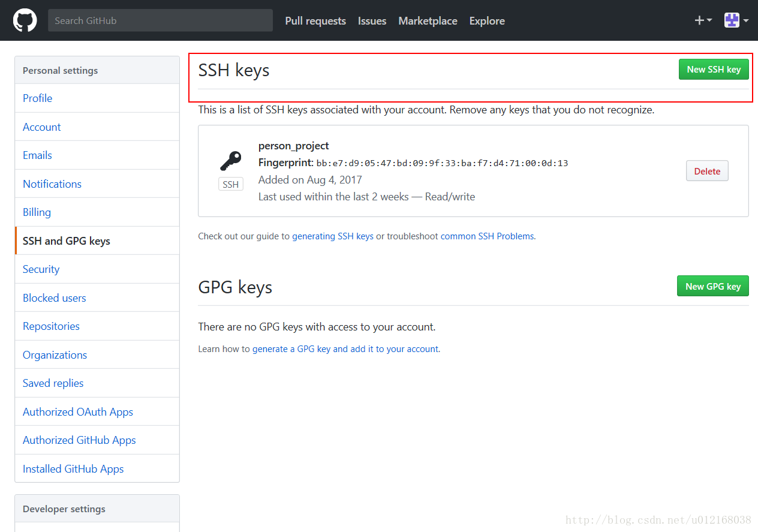The width and height of the screenshot is (758, 532).
Task: Add a New GPG key
Action: click(713, 286)
